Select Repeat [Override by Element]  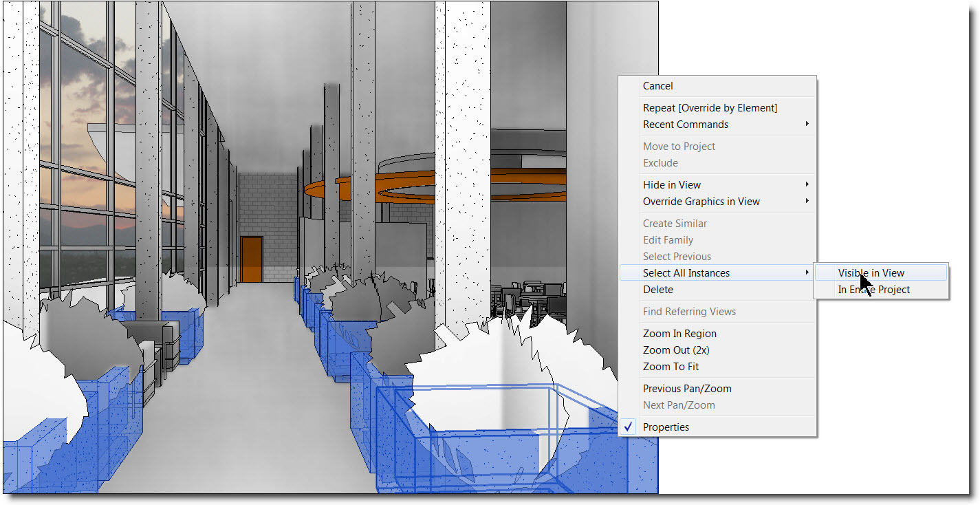(717, 108)
